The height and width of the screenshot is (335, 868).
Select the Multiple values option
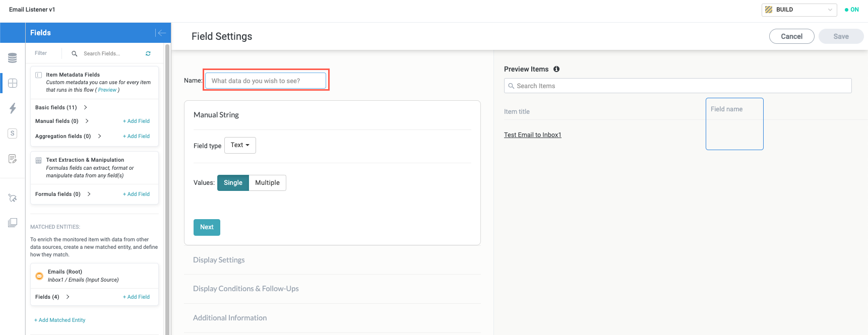(x=267, y=183)
